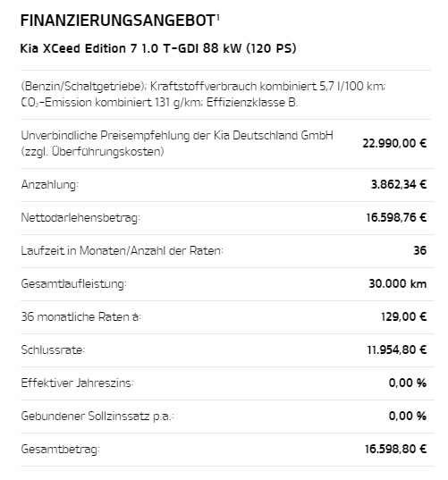Click the Nettodarlehensbetrag label
The image size is (448, 480).
click(80, 217)
